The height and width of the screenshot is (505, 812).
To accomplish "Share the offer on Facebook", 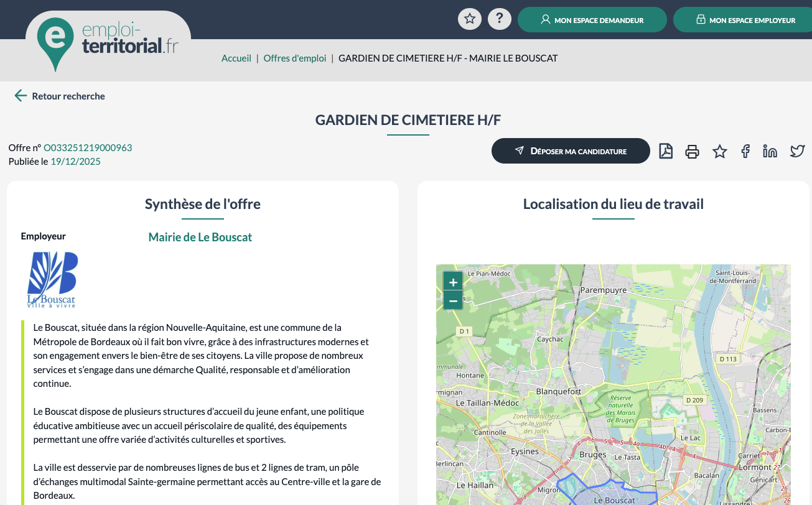I will 745,151.
